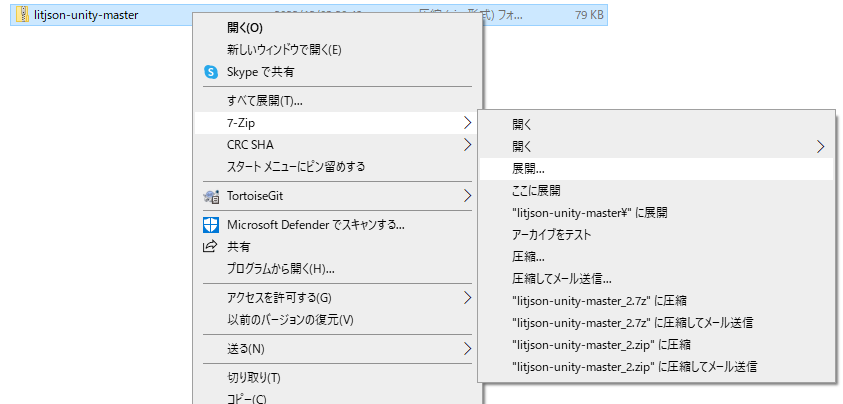Expand the TortoiseGit submenu arrow
The width and height of the screenshot is (843, 404).
(467, 196)
